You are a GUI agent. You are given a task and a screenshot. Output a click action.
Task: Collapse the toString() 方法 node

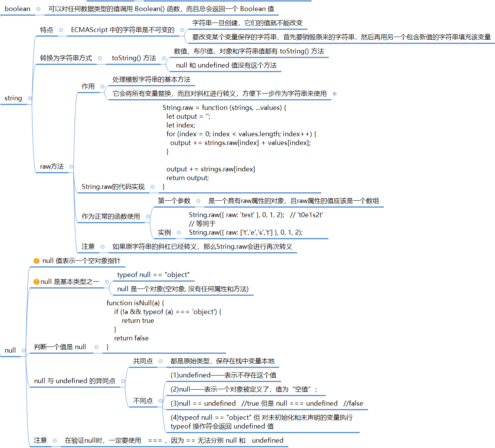pos(164,58)
